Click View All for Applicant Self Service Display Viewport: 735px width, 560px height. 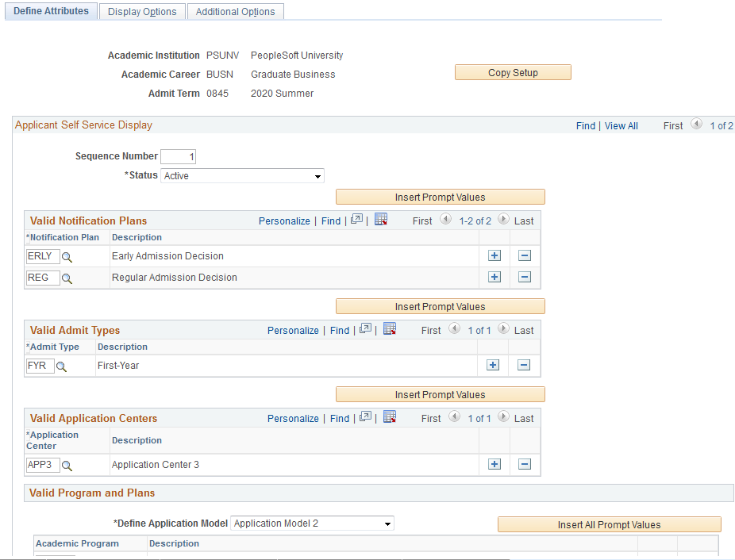click(x=621, y=125)
